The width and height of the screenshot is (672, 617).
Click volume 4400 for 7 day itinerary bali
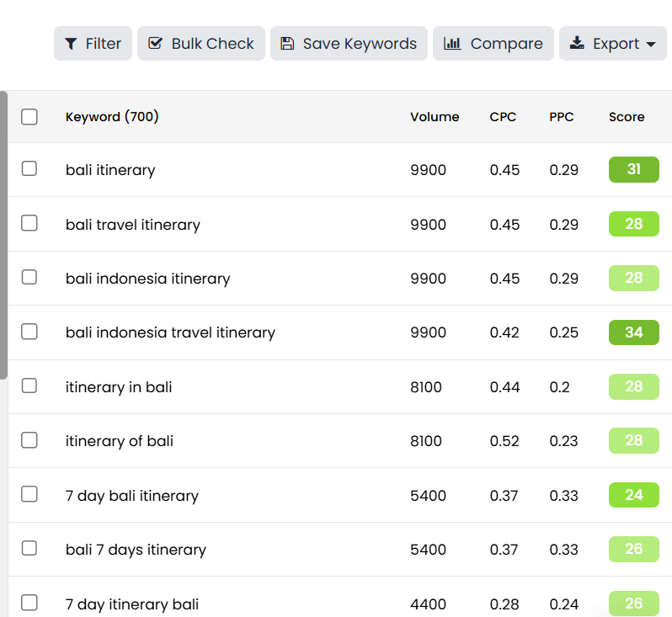[x=428, y=604]
